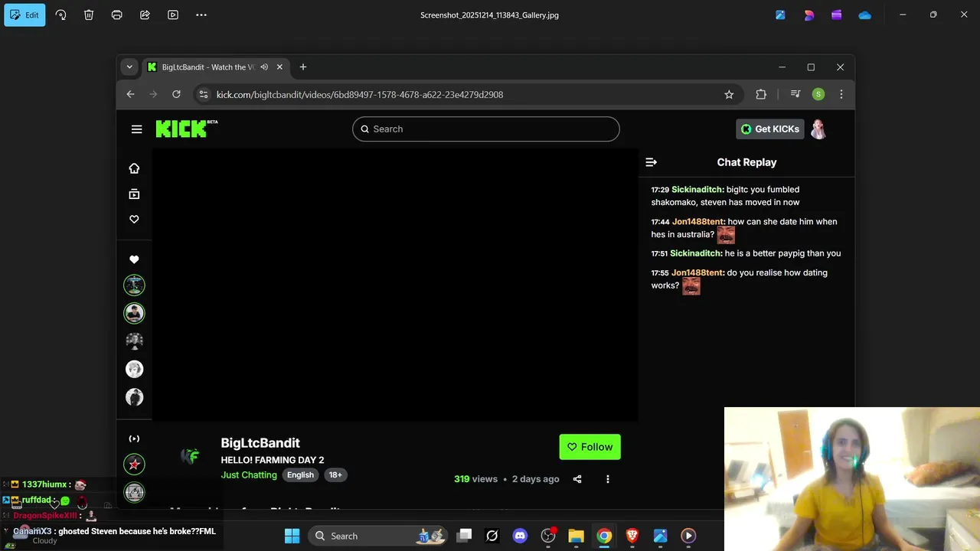Click the solid heart icon in Kick sidebar
Image resolution: width=980 pixels, height=551 pixels.
[134, 259]
